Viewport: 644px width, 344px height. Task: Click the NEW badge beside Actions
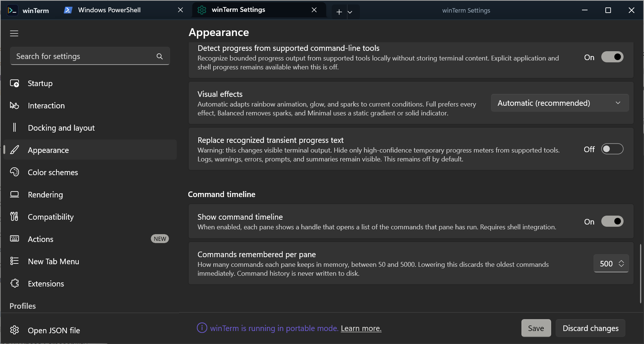pos(160,239)
